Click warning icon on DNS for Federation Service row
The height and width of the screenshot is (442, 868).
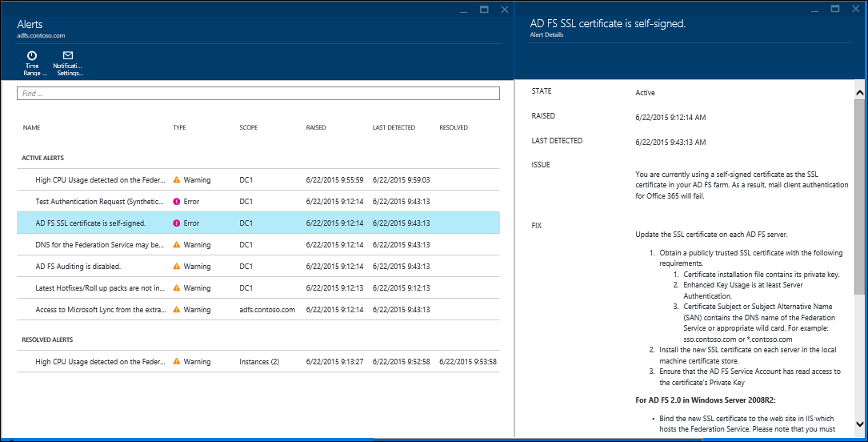click(177, 245)
